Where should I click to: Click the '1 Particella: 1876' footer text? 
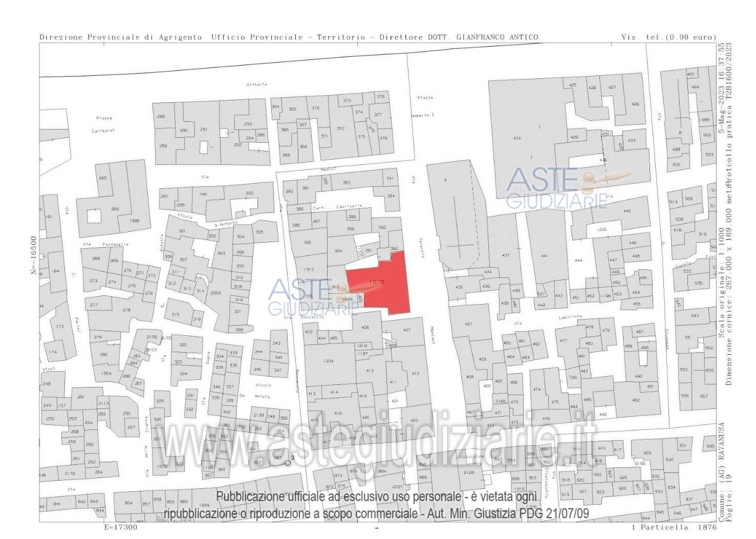point(674,527)
